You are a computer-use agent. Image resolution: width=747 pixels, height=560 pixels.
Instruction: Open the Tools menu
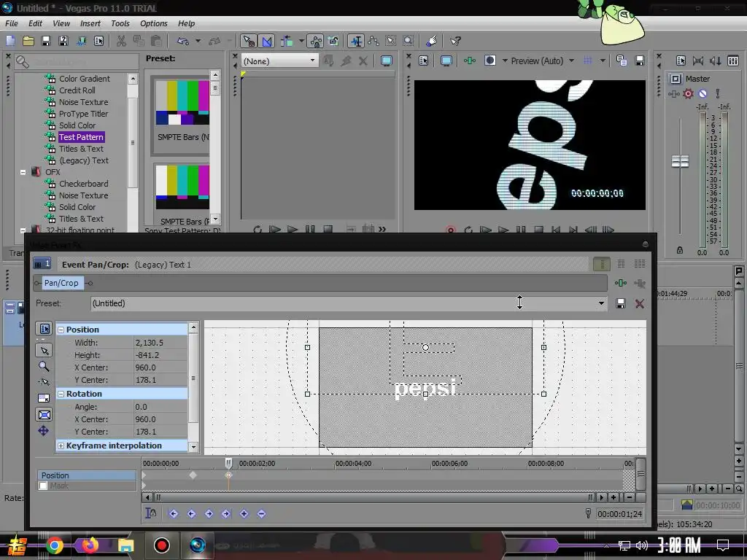[x=120, y=23]
